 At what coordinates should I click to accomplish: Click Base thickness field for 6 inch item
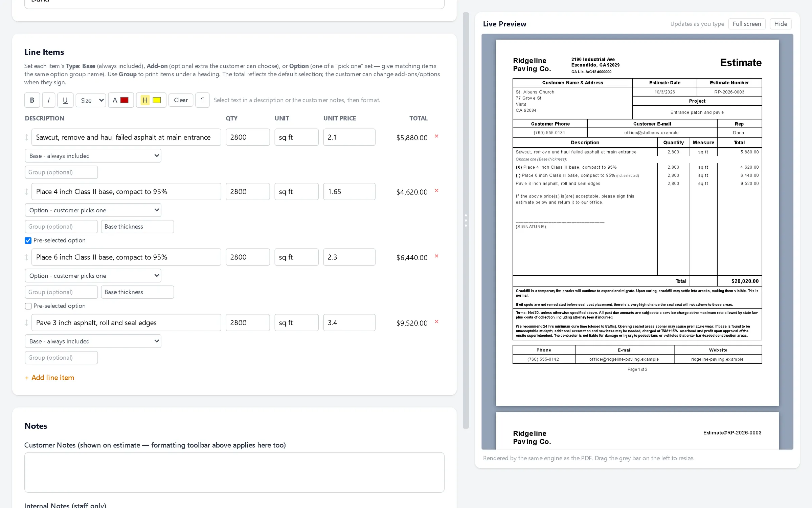tap(137, 292)
